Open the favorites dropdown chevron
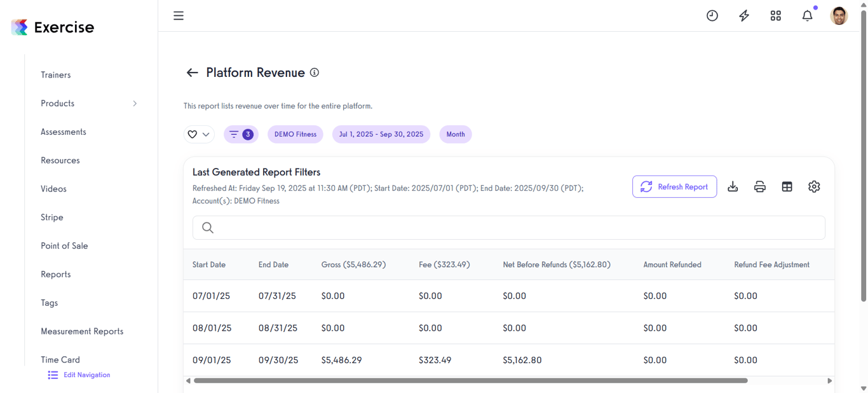The image size is (868, 393). coord(207,134)
